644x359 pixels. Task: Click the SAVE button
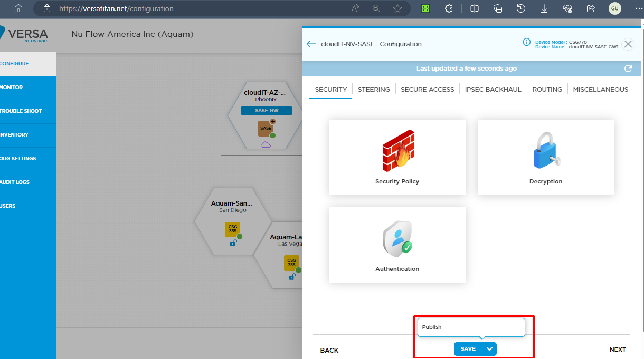click(x=468, y=349)
